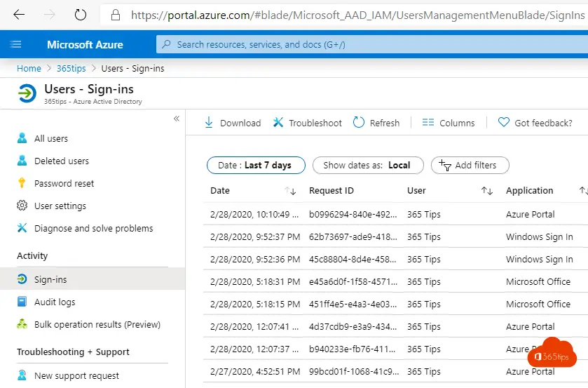Click date 2/28/2020, 9:52:37 PM
The image size is (588, 388).
(255, 237)
